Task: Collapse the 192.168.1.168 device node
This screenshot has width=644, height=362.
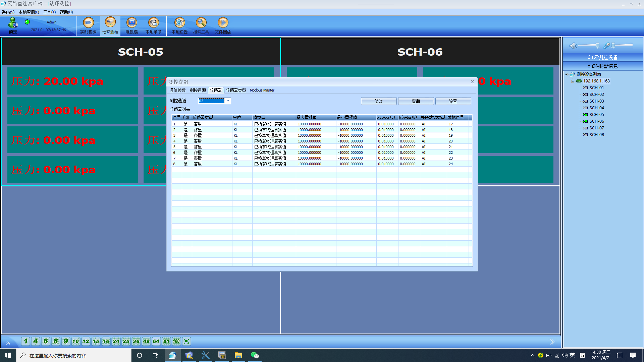Action: pyautogui.click(x=573, y=81)
